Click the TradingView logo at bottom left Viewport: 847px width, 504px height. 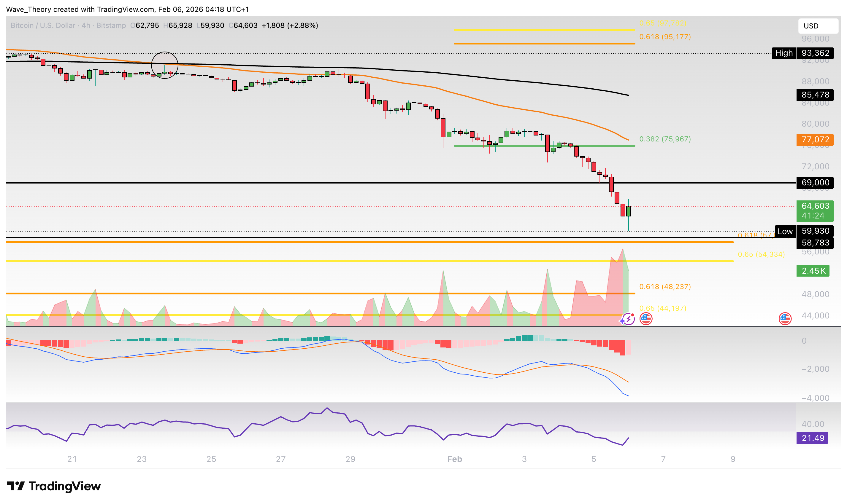[x=54, y=486]
